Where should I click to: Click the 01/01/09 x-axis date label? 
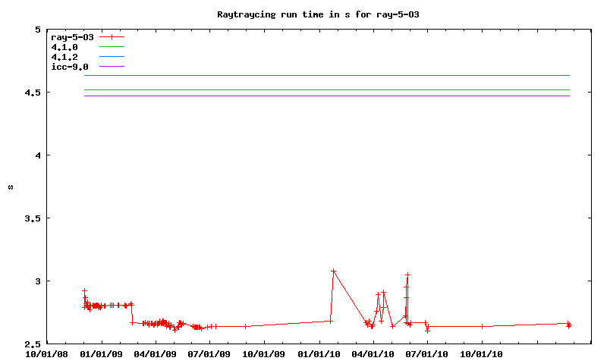pos(101,353)
